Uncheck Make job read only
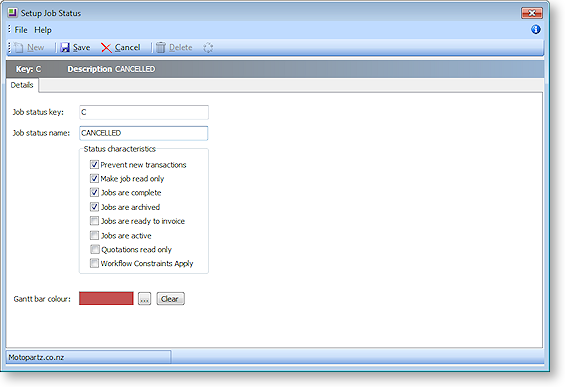 (94, 178)
